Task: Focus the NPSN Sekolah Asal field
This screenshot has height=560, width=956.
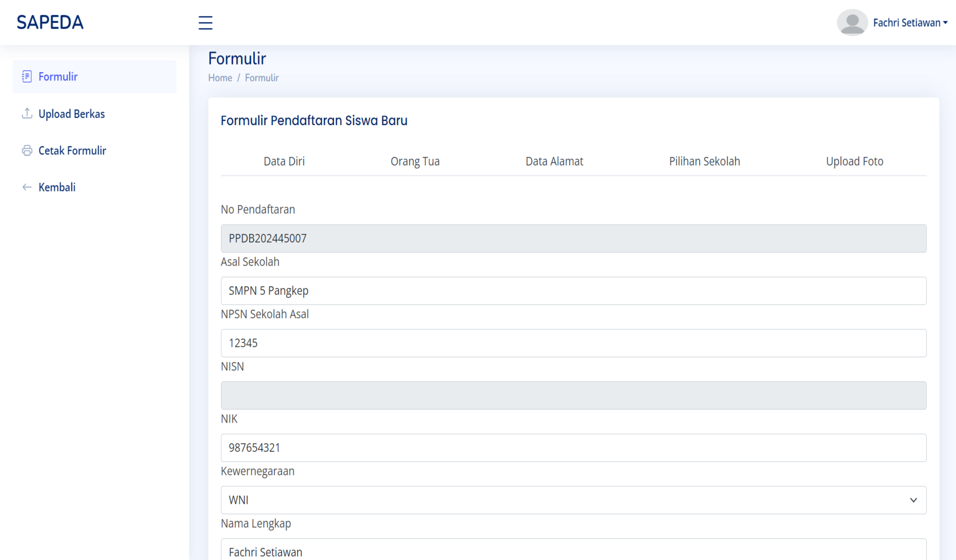Action: pyautogui.click(x=573, y=343)
